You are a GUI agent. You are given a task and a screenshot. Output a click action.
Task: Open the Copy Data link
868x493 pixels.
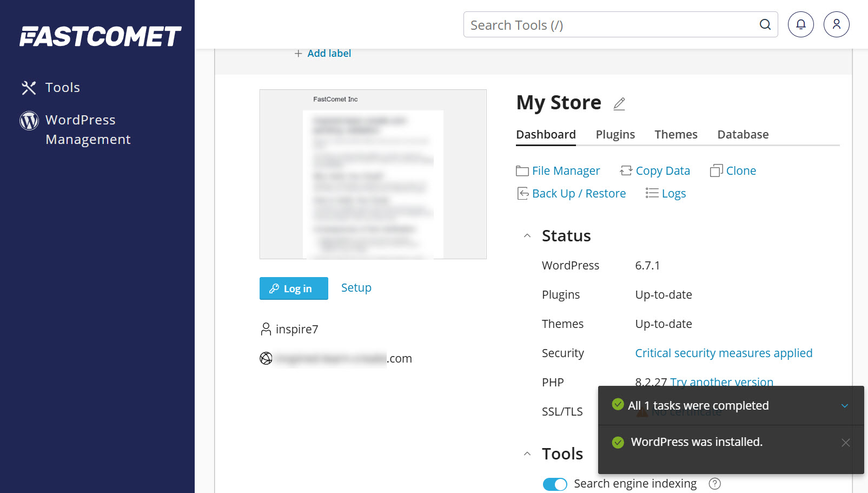[663, 171]
